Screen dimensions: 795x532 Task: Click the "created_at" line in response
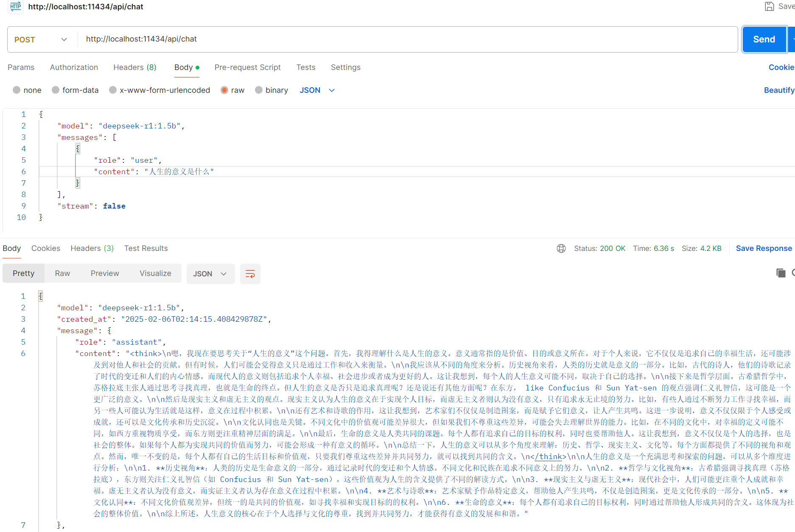point(164,319)
